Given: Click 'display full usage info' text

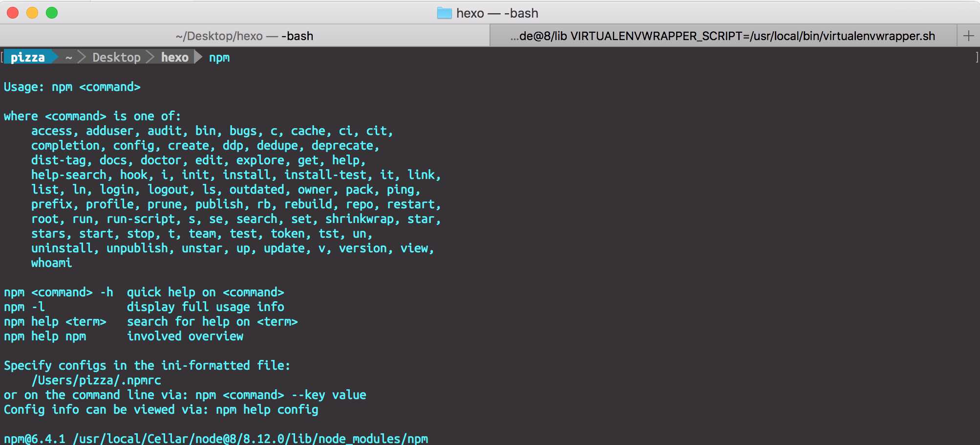Looking at the screenshot, I should pos(206,307).
